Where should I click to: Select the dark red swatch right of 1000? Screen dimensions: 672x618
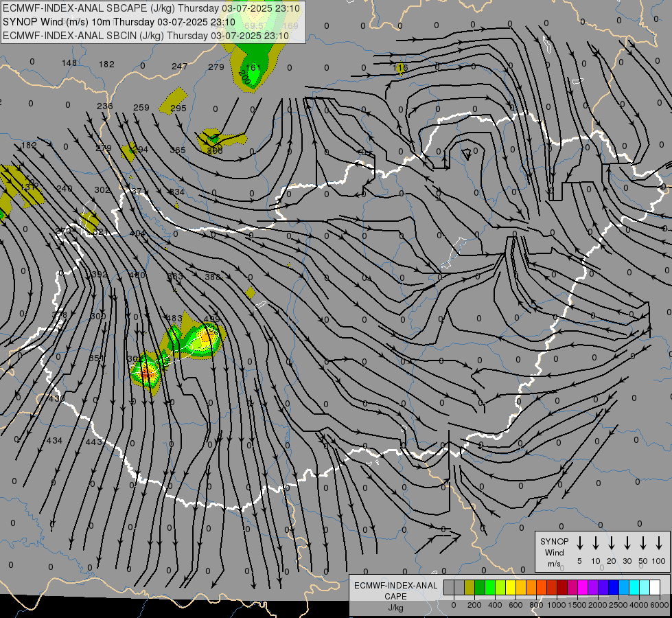click(562, 588)
